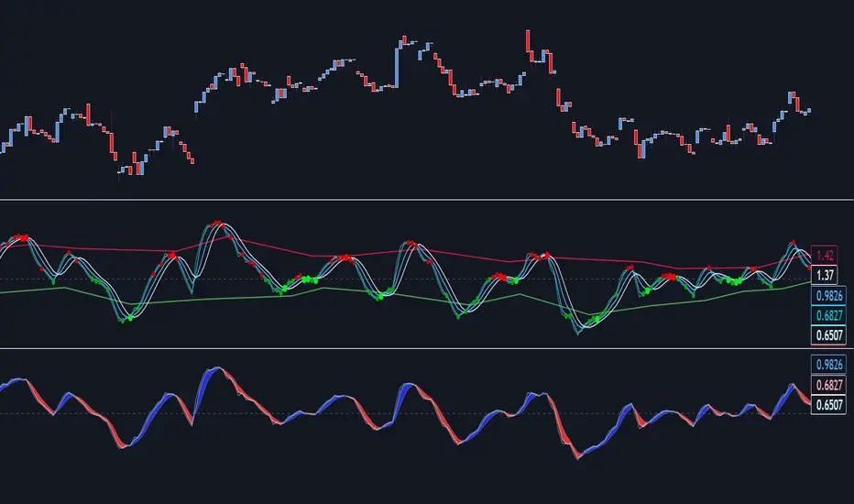Screen dimensions: 854x504
Task: Click the pink-bordered 0.6827 value label
Action: click(828, 385)
